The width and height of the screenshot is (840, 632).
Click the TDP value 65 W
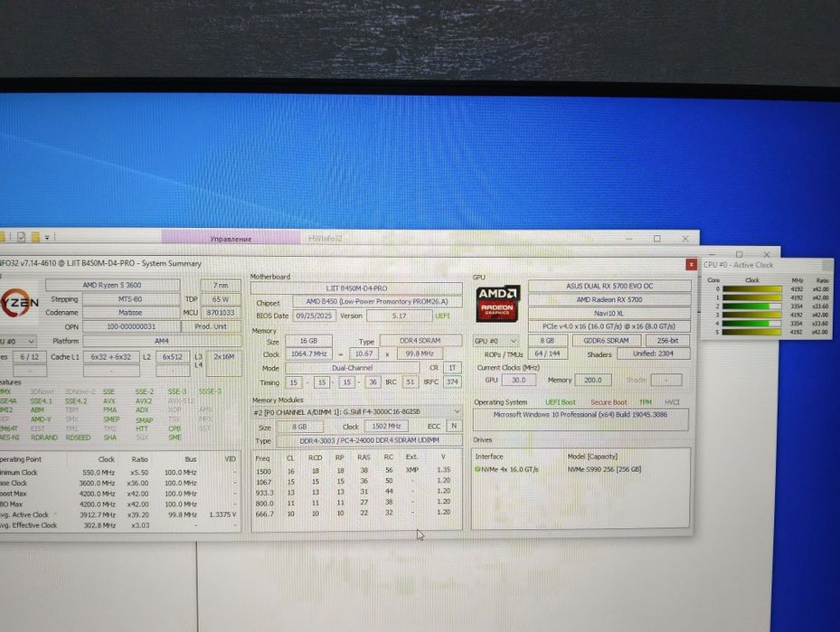(x=221, y=299)
